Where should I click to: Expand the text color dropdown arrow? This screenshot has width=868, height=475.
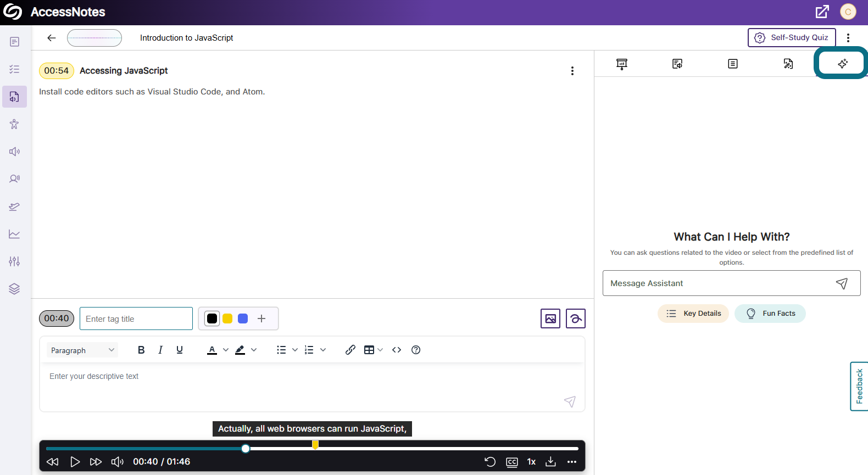point(226,350)
